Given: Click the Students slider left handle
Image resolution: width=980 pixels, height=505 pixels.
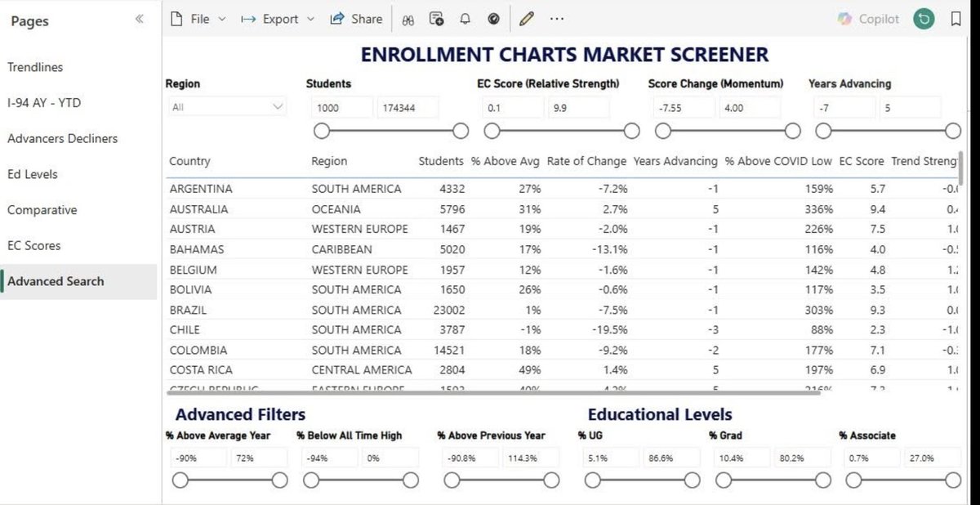Looking at the screenshot, I should coord(322,131).
